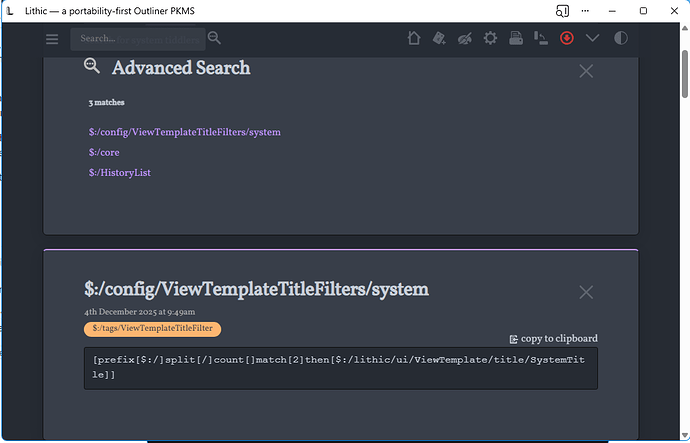Close the ViewTemplateTitleFilters/system tiddler
Image resolution: width=690 pixels, height=443 pixels.
586,292
